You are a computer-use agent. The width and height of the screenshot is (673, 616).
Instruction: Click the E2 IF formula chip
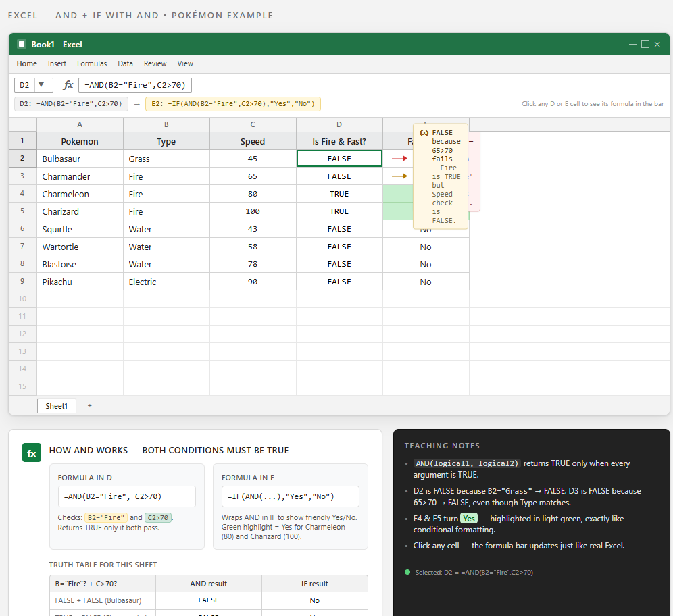(233, 104)
